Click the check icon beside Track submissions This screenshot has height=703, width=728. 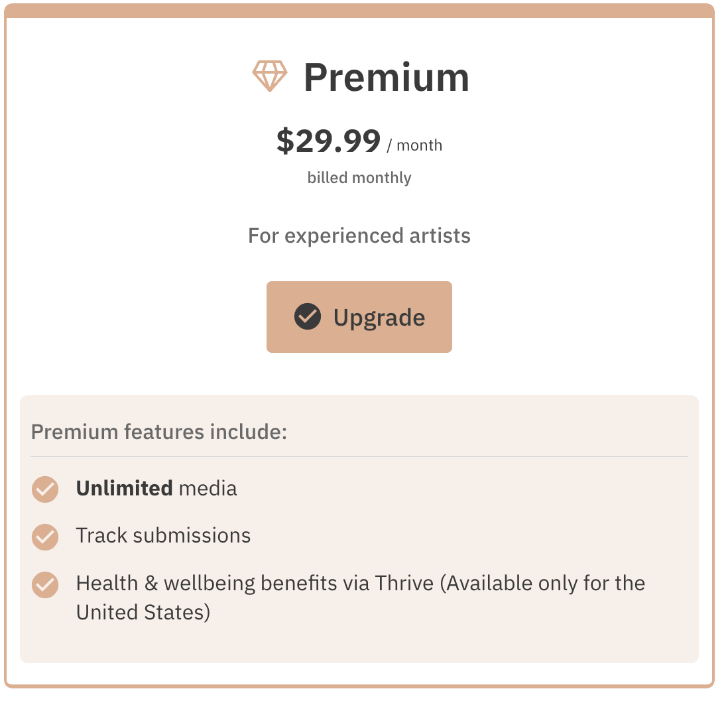click(45, 537)
